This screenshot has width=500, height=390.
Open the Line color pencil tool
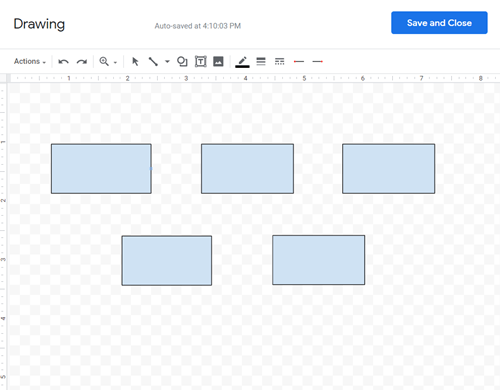coord(242,62)
